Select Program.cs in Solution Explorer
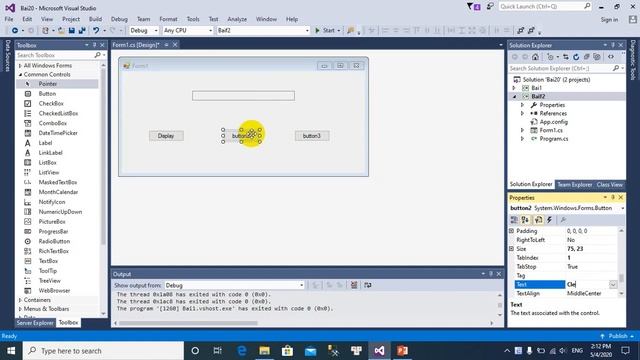Screen dimensions: 640x360 coord(553,139)
